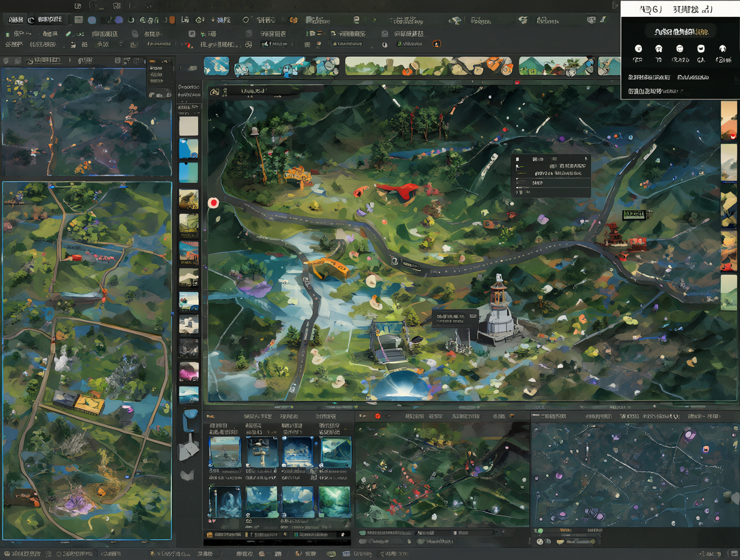Select the first thumbnail in the asset grid's top row

pos(225,452)
